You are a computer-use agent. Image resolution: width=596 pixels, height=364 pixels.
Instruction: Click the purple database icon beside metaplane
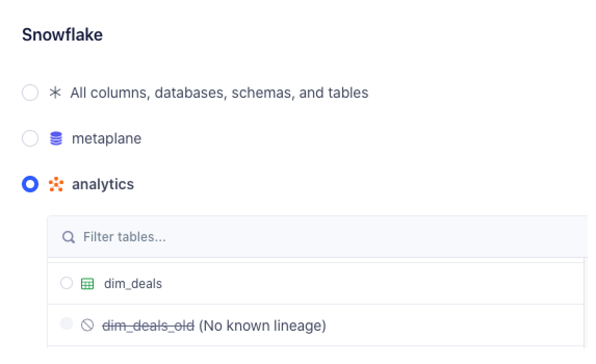(x=56, y=139)
